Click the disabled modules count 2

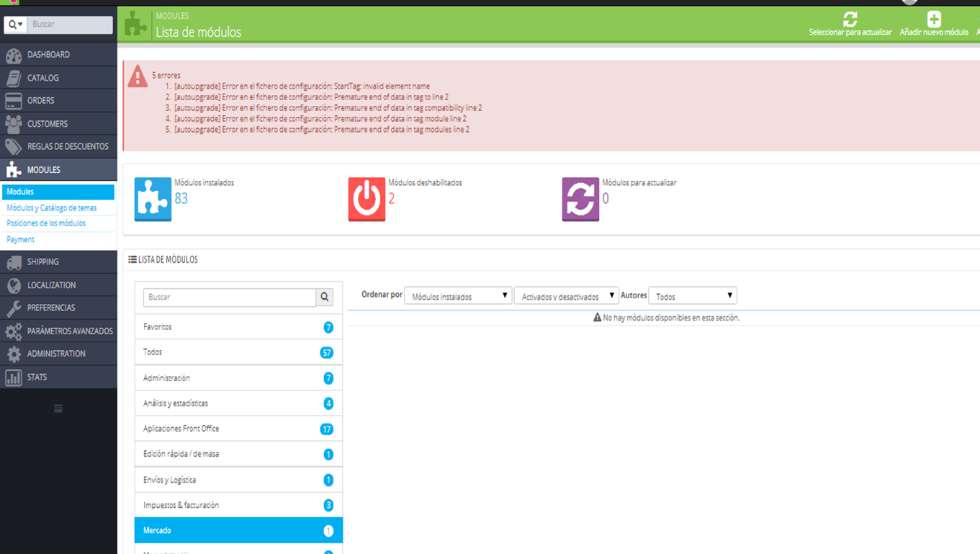pyautogui.click(x=392, y=199)
